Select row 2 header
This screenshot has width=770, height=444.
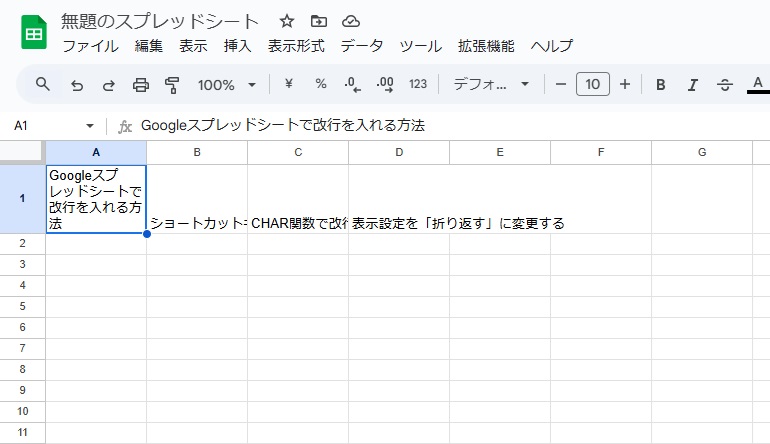(x=23, y=244)
